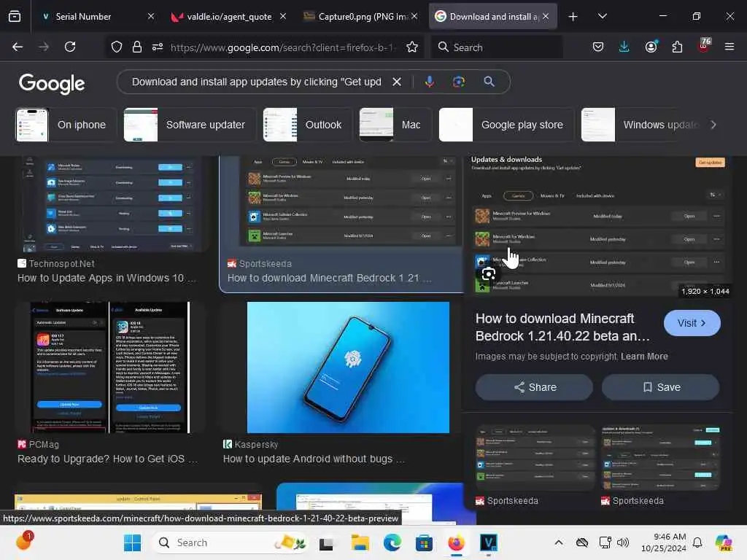747x560 pixels.
Task: Open Windows notification bell
Action: pos(697,542)
